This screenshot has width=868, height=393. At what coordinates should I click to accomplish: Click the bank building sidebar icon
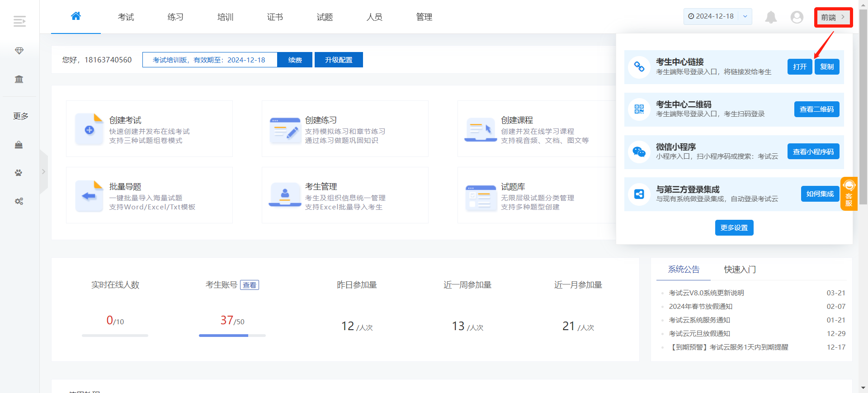[x=19, y=79]
